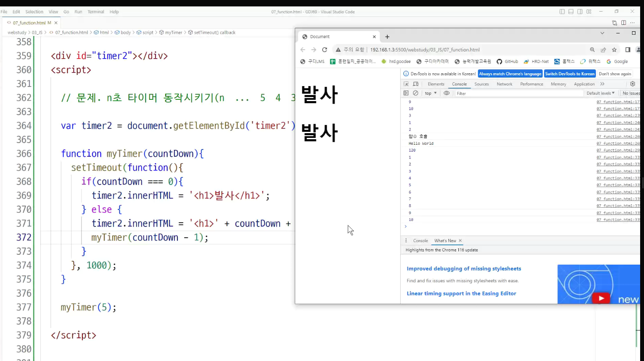Open the 홈택스 bookmark

point(564,62)
